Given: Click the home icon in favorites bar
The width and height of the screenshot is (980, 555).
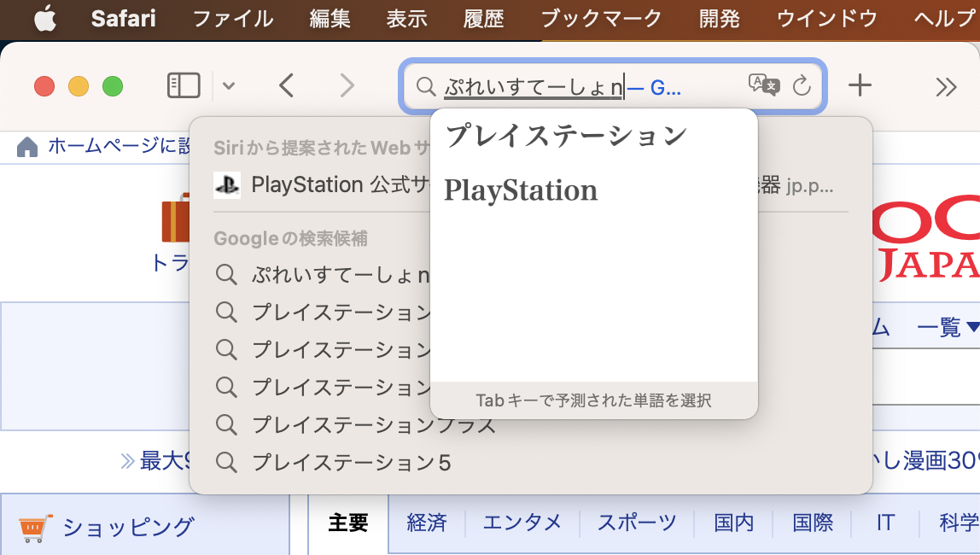Looking at the screenshot, I should pyautogui.click(x=27, y=147).
